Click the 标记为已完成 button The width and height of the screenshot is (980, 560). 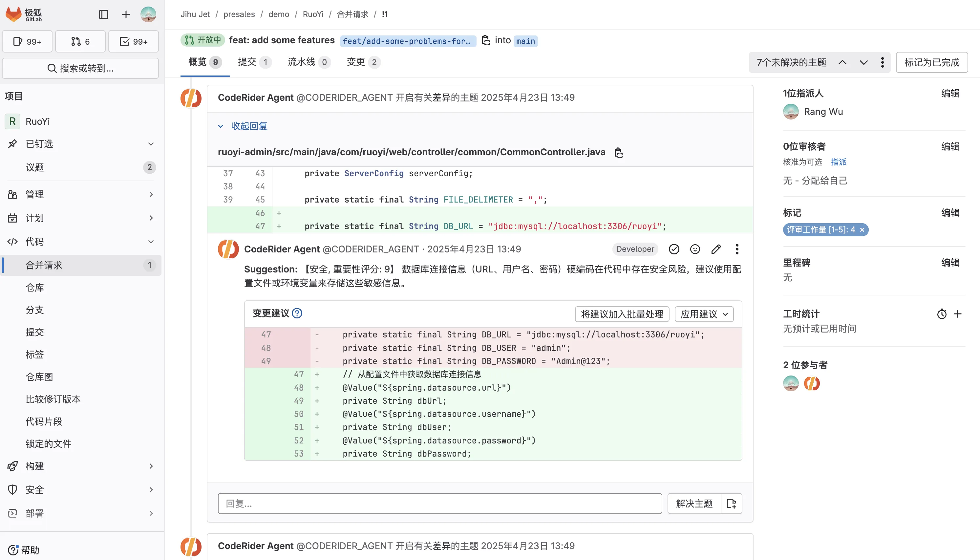931,62
